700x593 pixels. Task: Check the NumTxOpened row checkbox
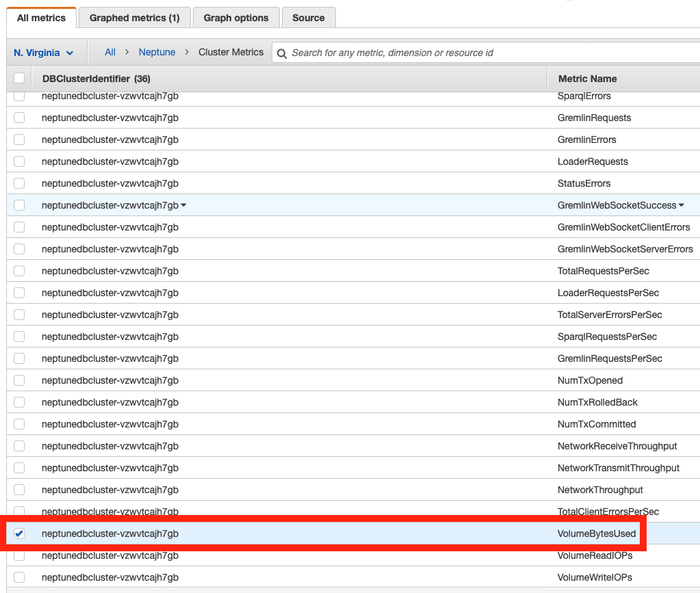[19, 380]
